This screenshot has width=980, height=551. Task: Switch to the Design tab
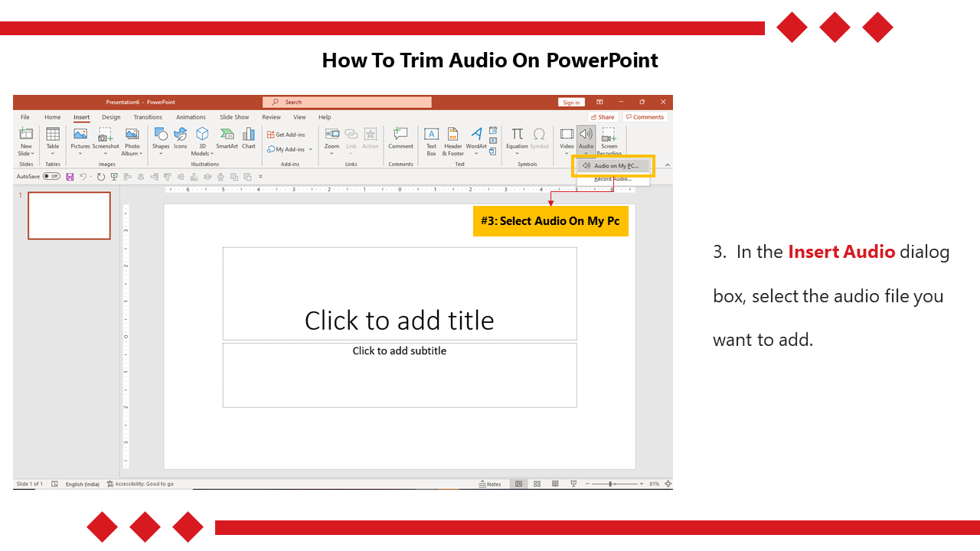111,117
